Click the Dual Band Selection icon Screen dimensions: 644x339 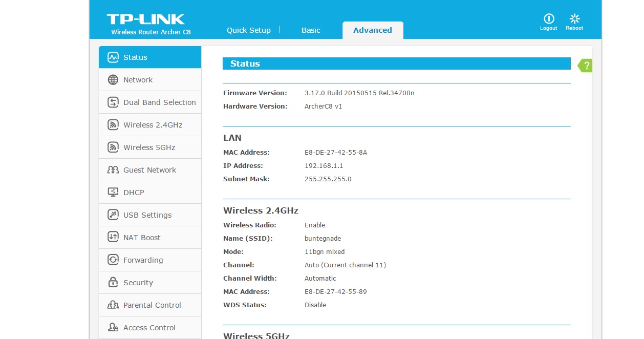coord(113,102)
